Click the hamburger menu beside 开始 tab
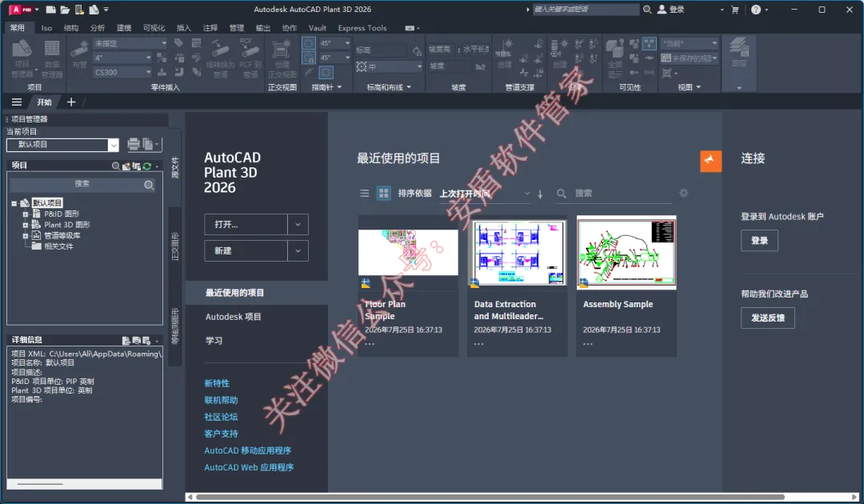This screenshot has height=504, width=864. [x=17, y=102]
